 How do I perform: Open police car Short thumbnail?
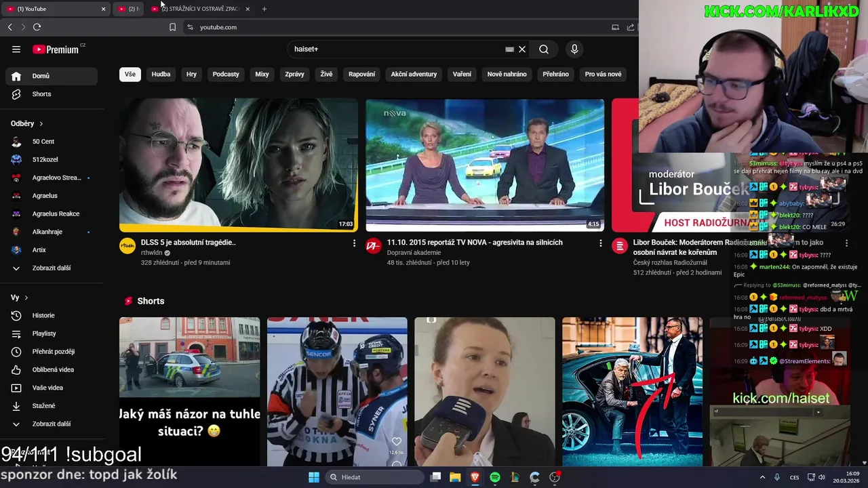(x=190, y=392)
